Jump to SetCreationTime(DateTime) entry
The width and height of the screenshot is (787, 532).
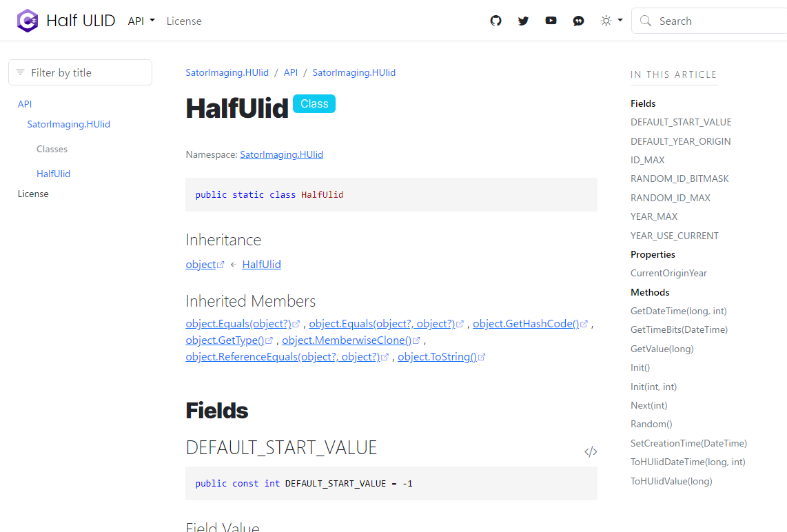tap(688, 443)
